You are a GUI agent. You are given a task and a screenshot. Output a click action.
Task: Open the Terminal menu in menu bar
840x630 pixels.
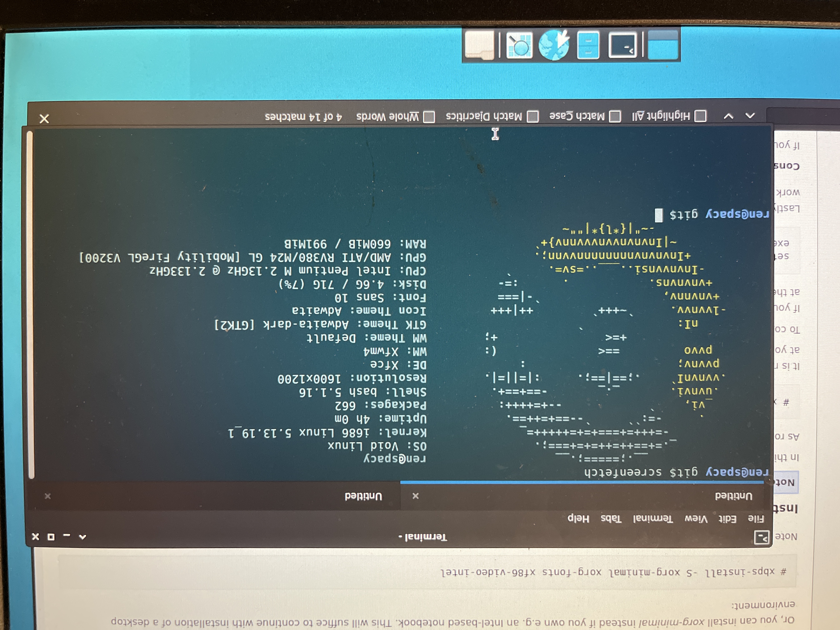tap(653, 519)
